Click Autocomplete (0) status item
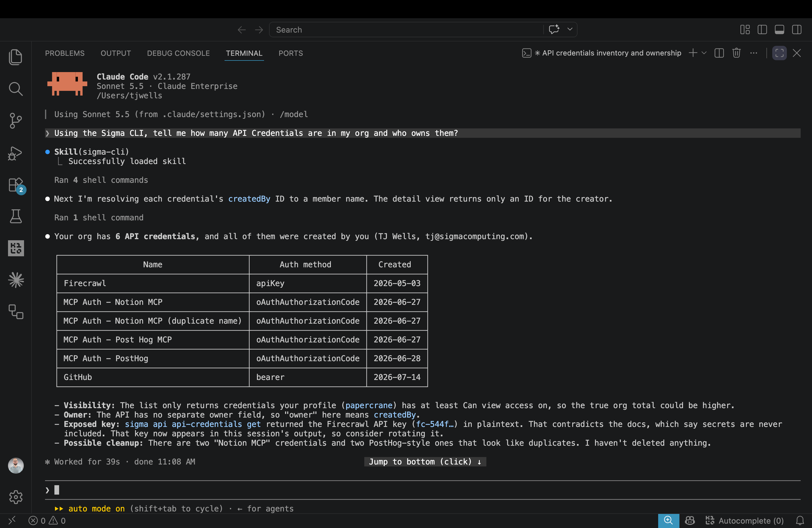Image resolution: width=812 pixels, height=528 pixels. [x=745, y=521]
